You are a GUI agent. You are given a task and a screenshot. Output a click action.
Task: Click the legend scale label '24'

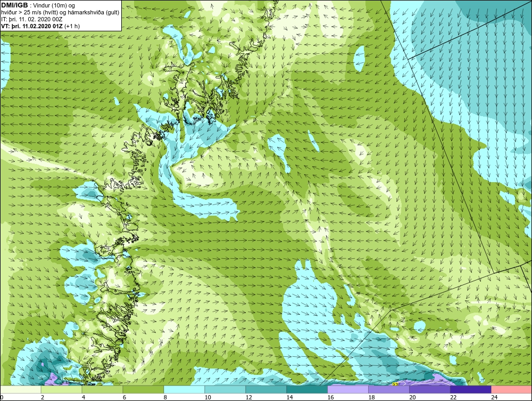pyautogui.click(x=494, y=397)
